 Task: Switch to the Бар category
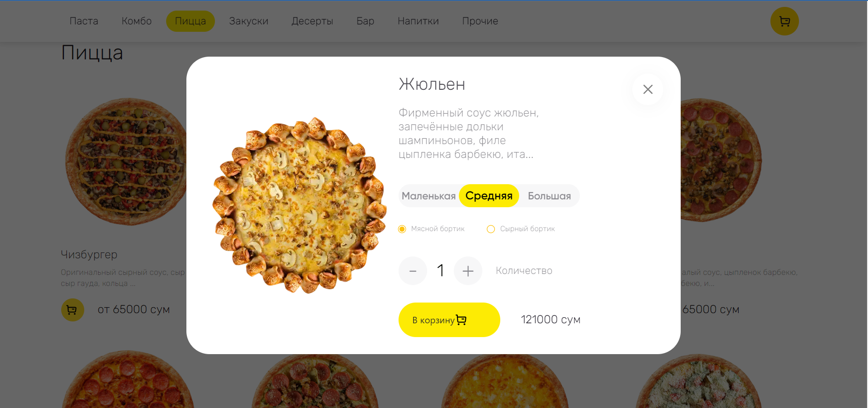(365, 21)
